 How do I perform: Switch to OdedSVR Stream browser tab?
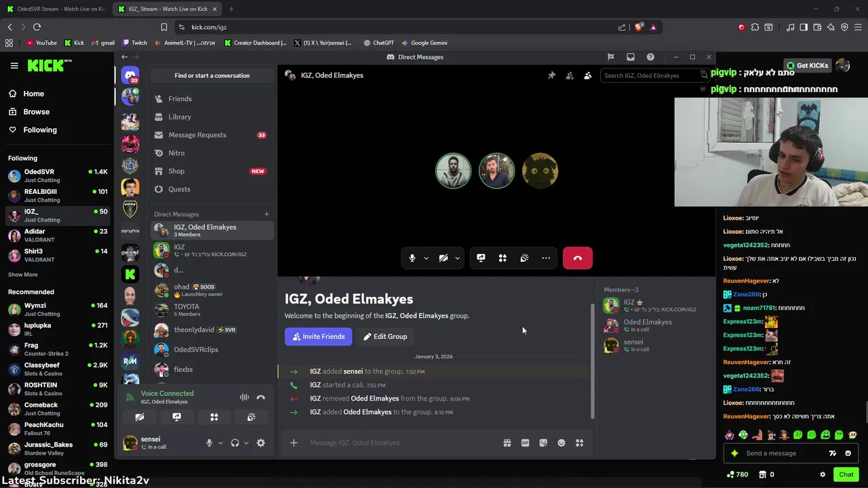[x=56, y=9]
